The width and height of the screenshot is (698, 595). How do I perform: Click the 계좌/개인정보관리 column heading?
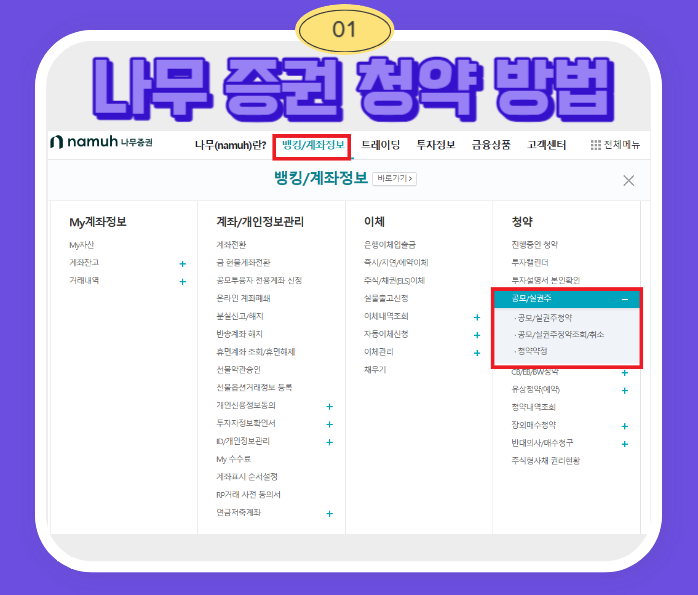(x=260, y=222)
